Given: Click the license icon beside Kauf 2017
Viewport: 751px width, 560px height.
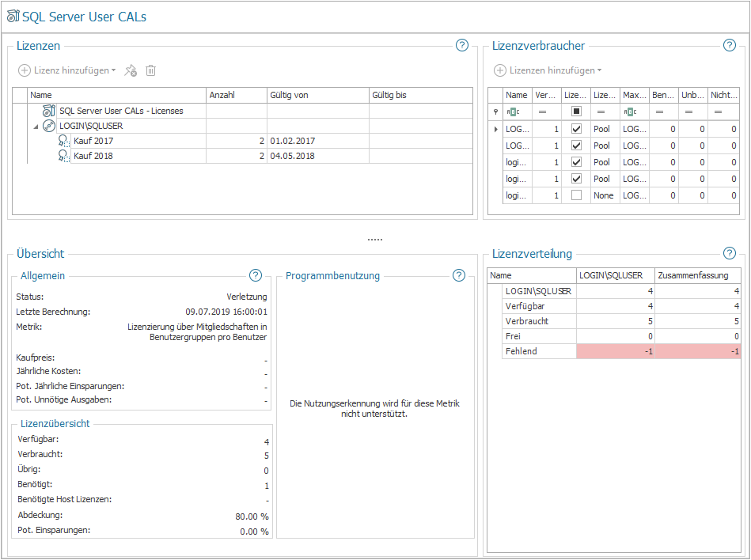Looking at the screenshot, I should 63,141.
